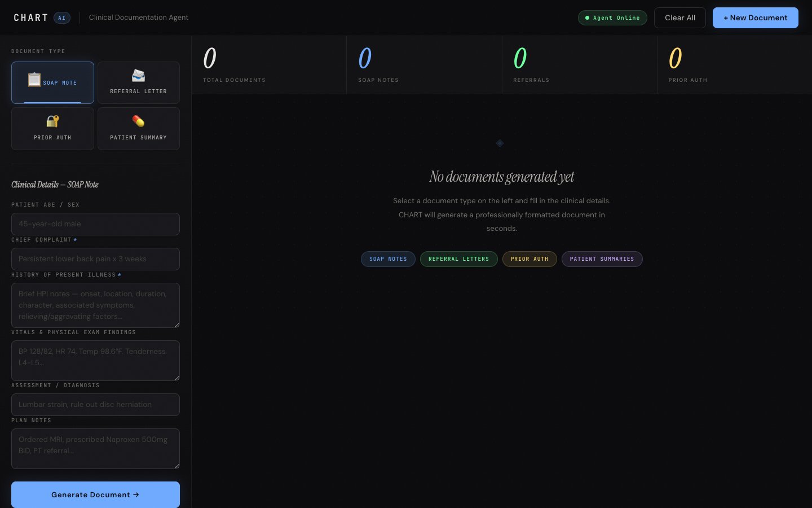
Task: Pick the Patient Summary pill icon
Action: click(138, 121)
